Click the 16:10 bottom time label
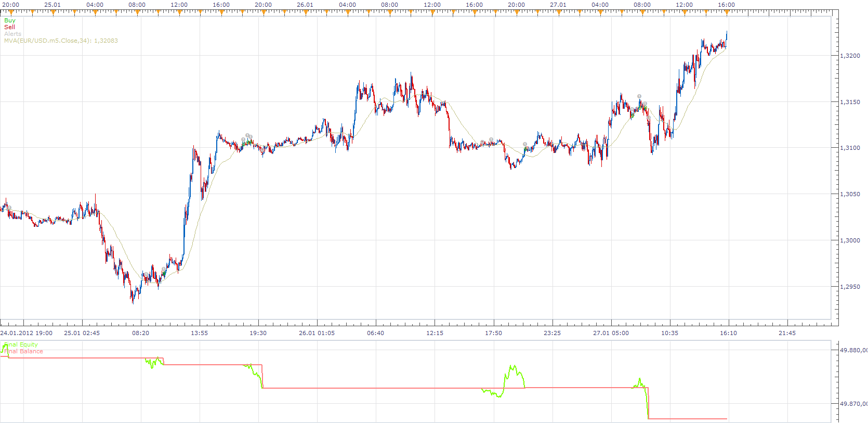Screen dimensions: 868x423 point(728,333)
